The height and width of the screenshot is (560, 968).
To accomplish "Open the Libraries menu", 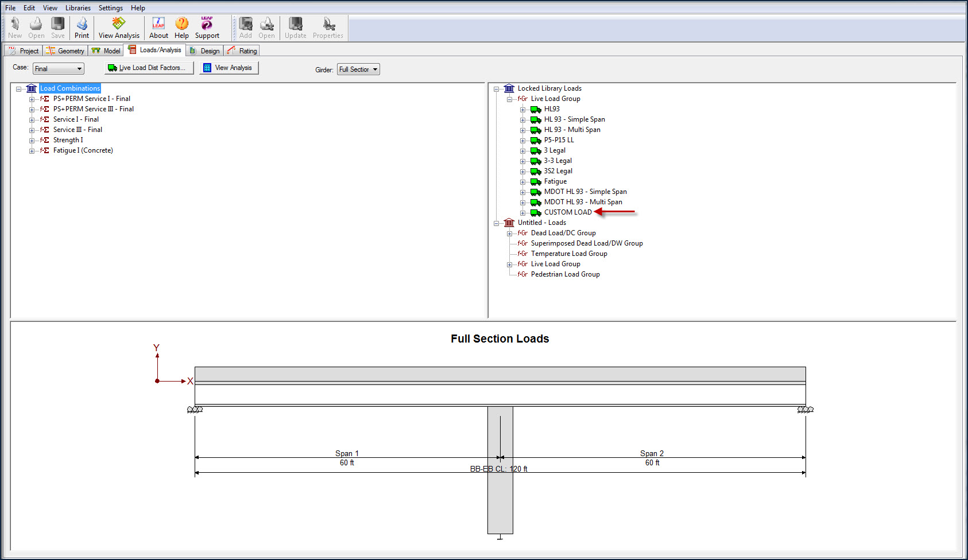I will [x=78, y=8].
